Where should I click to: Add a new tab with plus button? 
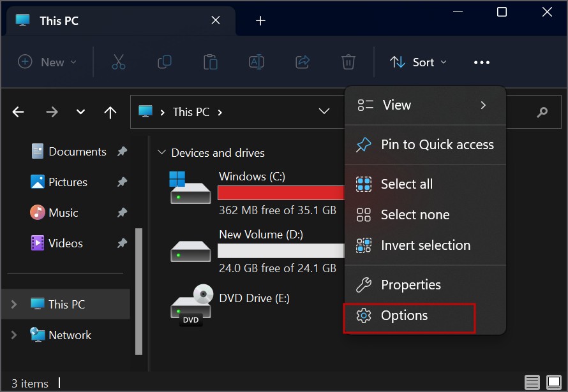[x=260, y=20]
